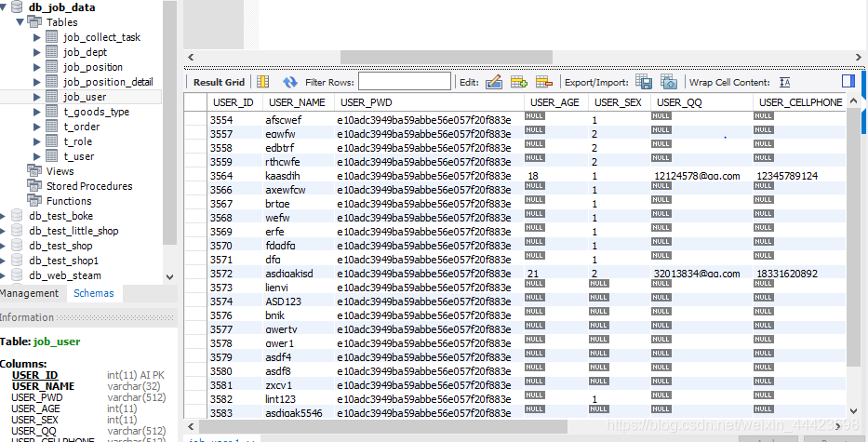
Task: Click the result grid horizontal scrollbar
Action: pyautogui.click(x=383, y=426)
